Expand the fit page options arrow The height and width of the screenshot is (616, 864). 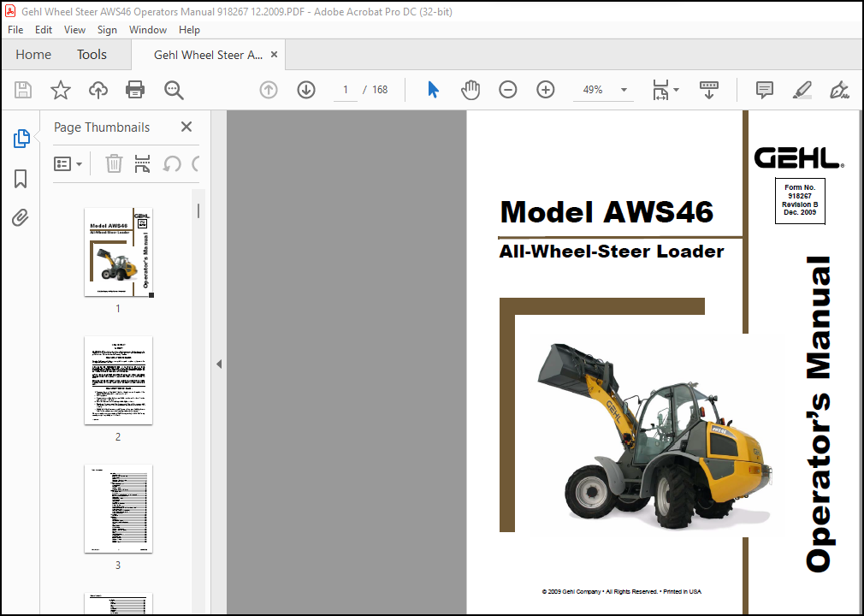676,90
